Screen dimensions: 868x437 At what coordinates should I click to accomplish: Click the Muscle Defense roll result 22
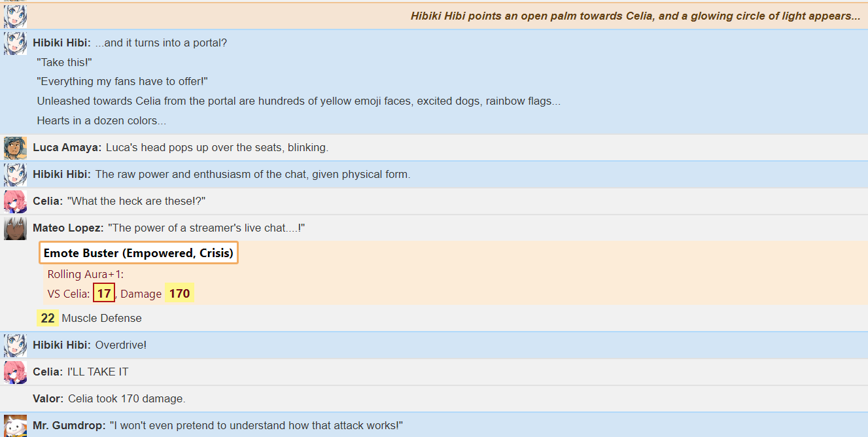click(x=48, y=319)
